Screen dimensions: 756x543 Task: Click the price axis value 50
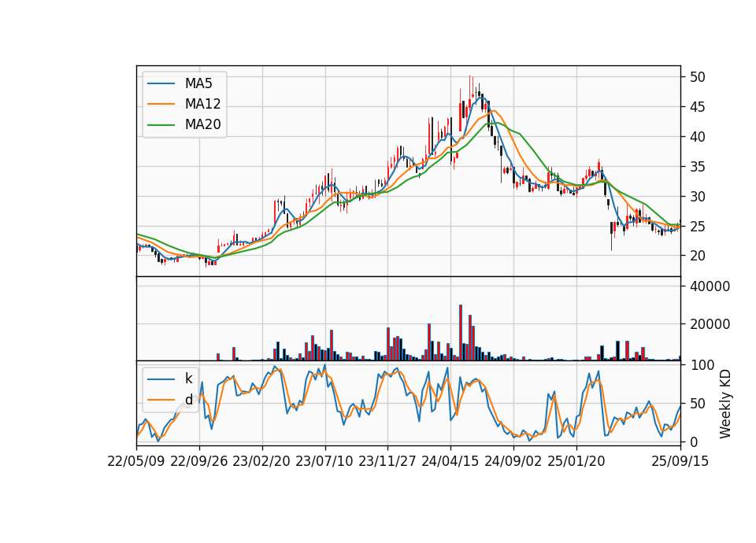click(697, 77)
